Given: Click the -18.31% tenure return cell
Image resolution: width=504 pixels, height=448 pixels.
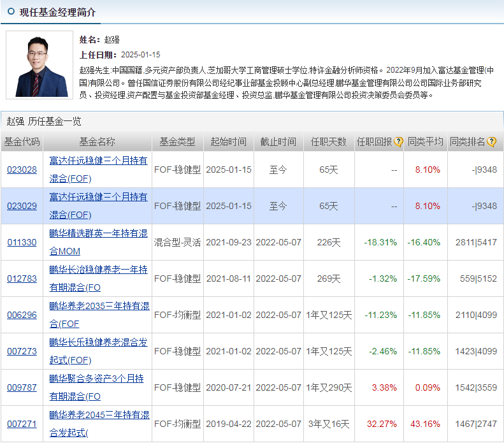Looking at the screenshot, I should point(380,242).
